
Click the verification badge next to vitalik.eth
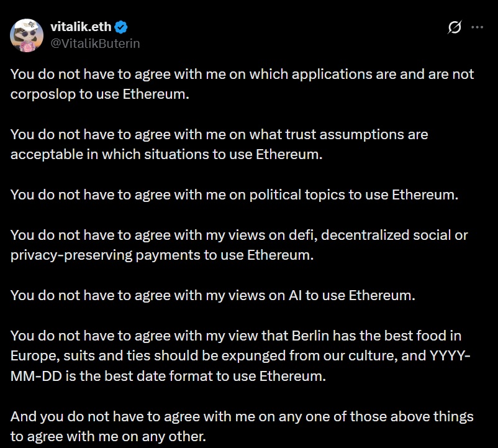click(x=122, y=26)
